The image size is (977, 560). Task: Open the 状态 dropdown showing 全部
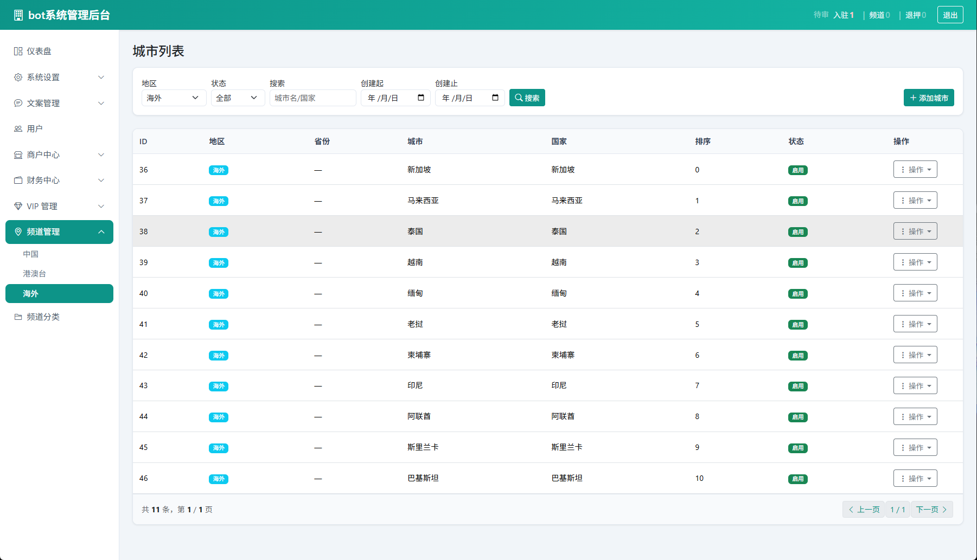pyautogui.click(x=237, y=98)
